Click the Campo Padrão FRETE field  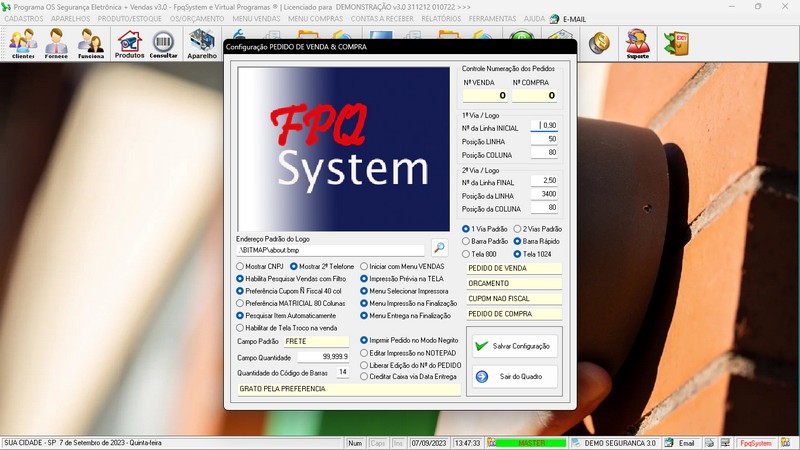[x=316, y=341]
